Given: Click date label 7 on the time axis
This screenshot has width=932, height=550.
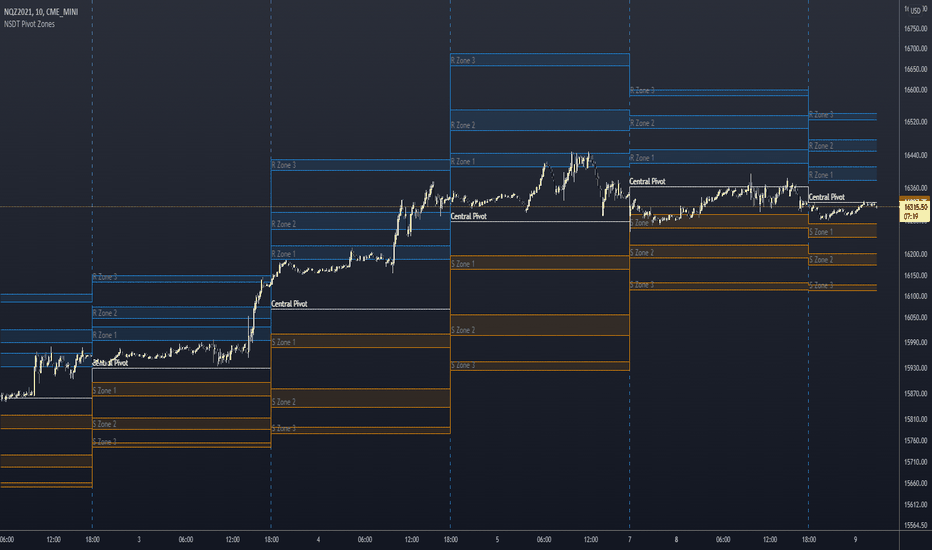Looking at the screenshot, I should click(629, 540).
